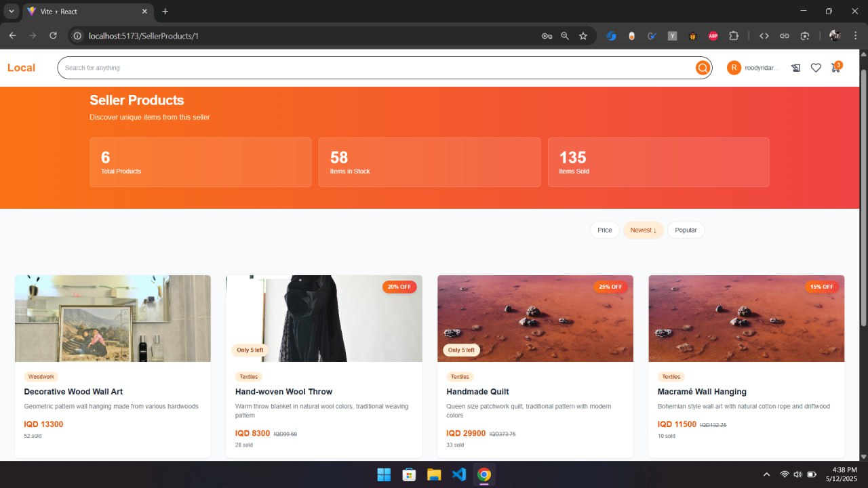Screen dimensions: 868x488
Task: Sort products by Price
Action: point(604,230)
